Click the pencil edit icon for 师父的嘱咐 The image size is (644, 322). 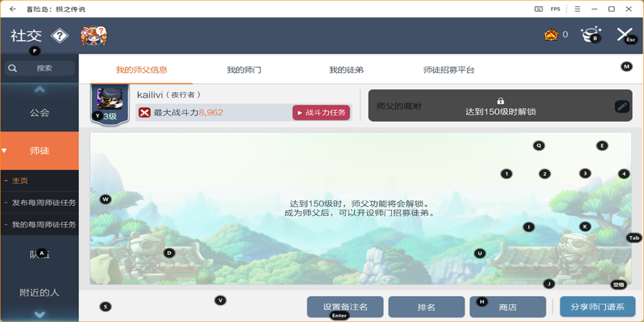pos(621,106)
